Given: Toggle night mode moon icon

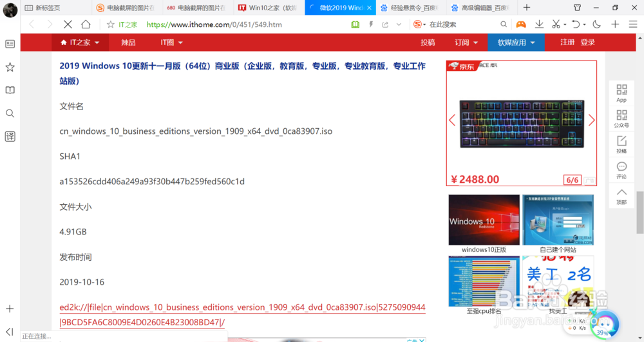Looking at the screenshot, I should 597,24.
